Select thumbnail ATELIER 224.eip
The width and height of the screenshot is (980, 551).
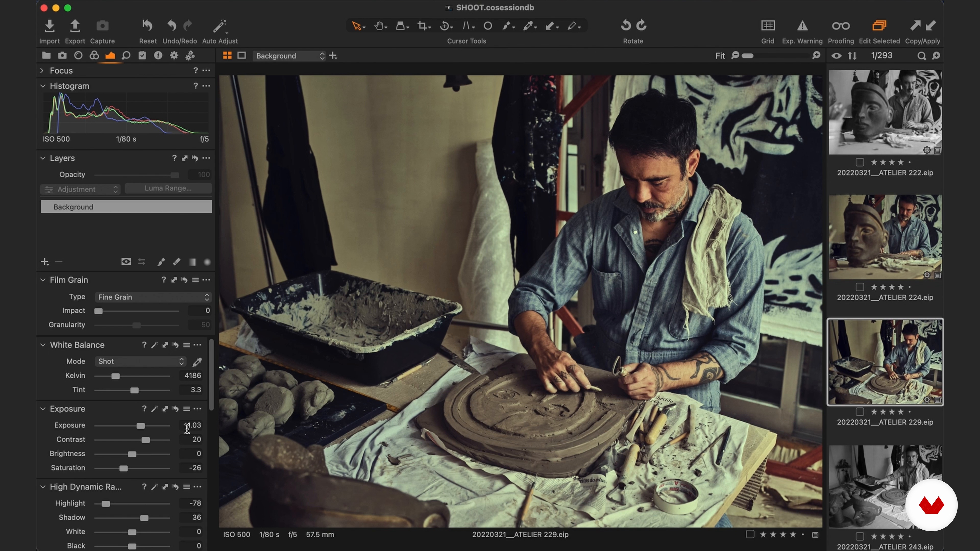point(885,237)
